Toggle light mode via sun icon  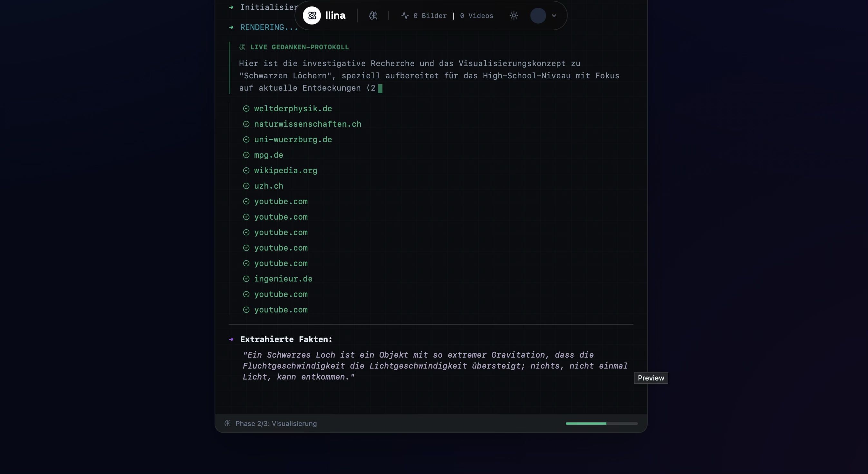pos(514,15)
